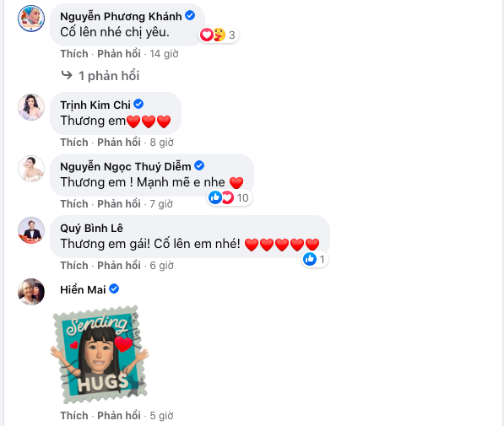Viewport: 504px width, 426px height.
Task: Like Hiền Mai's sticker comment with Thích
Action: pos(74,415)
